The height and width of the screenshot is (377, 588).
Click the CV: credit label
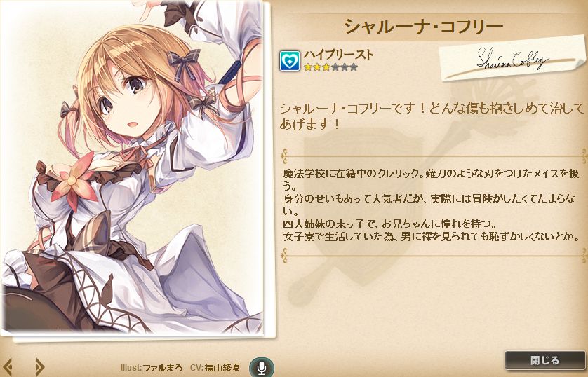pos(196,368)
